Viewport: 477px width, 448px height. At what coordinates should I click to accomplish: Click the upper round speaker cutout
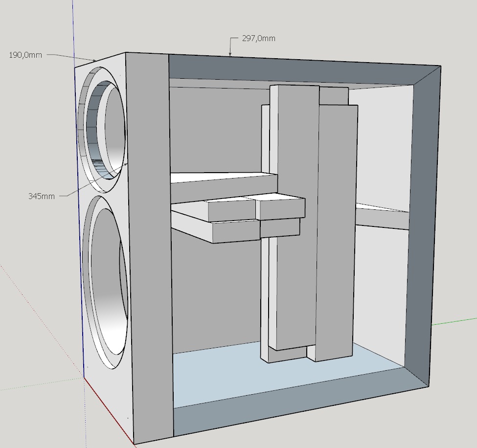[102, 130]
